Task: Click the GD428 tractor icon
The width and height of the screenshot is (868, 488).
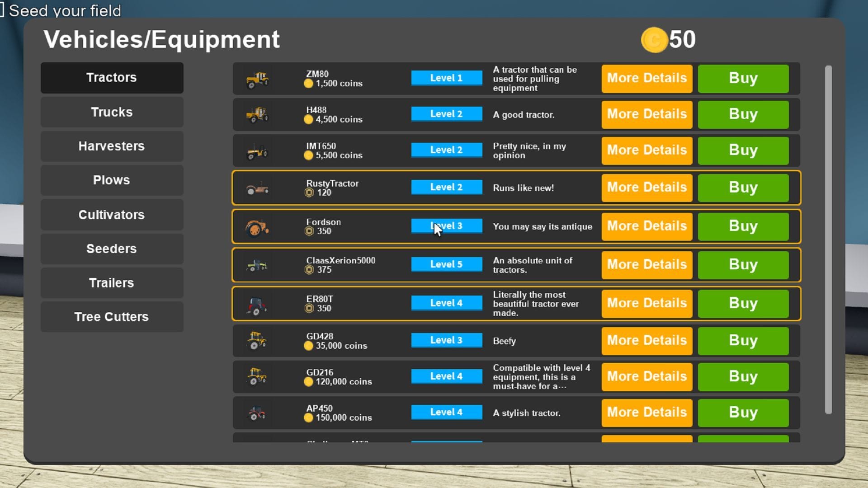Action: tap(257, 341)
